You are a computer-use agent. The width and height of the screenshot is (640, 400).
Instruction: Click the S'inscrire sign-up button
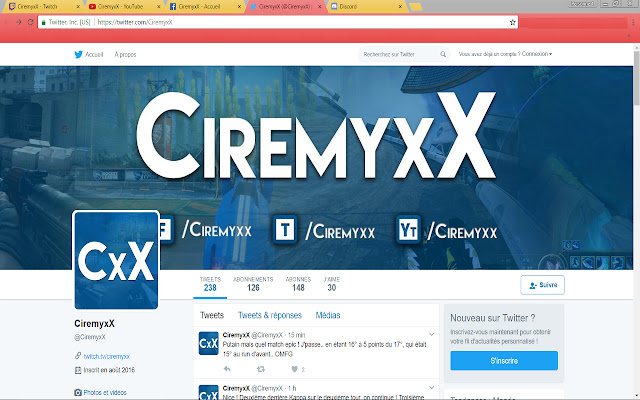[504, 361]
